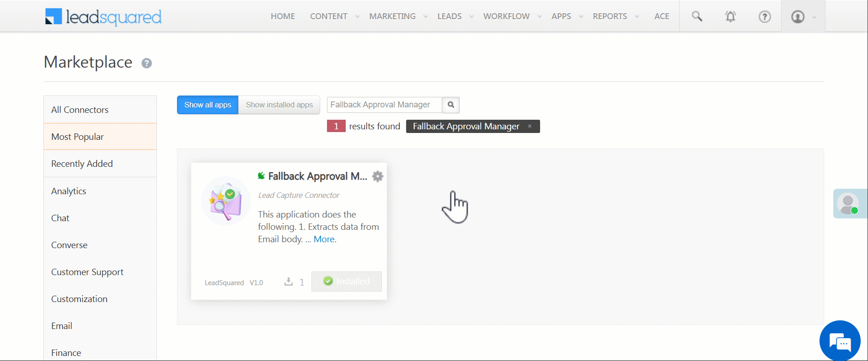Click the More link in app description

pos(325,239)
